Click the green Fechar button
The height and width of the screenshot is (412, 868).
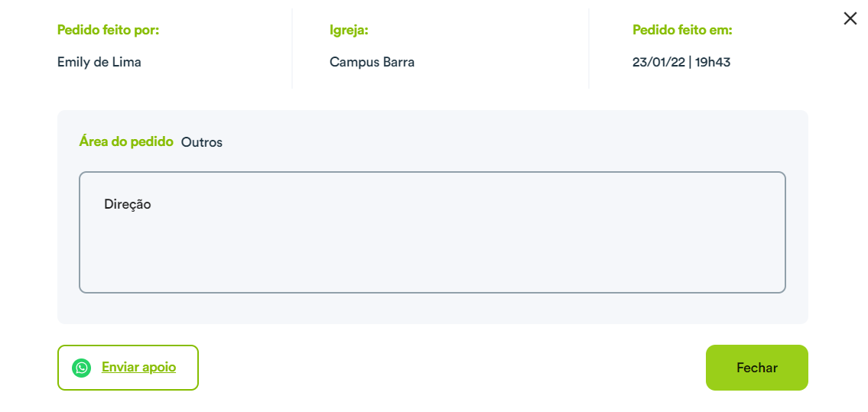[x=757, y=368]
